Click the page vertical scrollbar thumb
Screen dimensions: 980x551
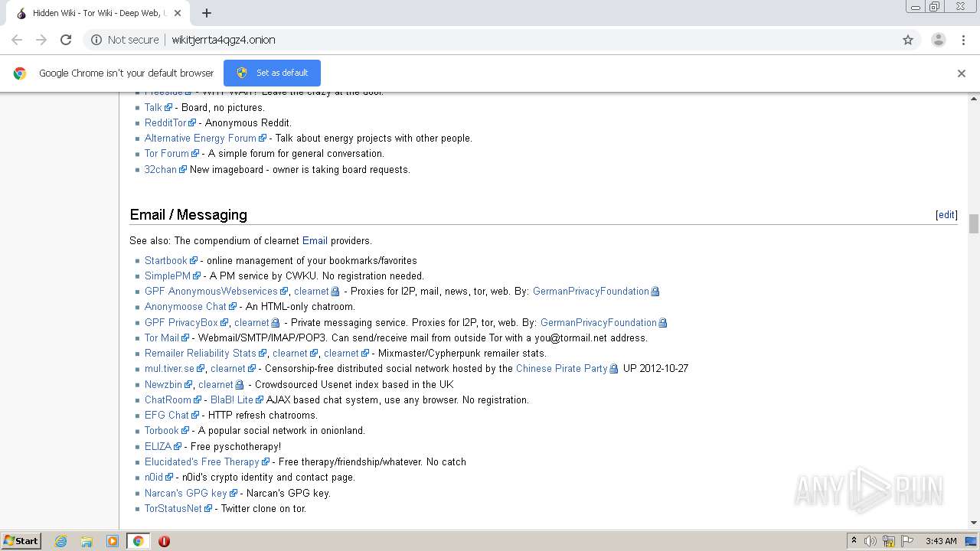(x=974, y=223)
